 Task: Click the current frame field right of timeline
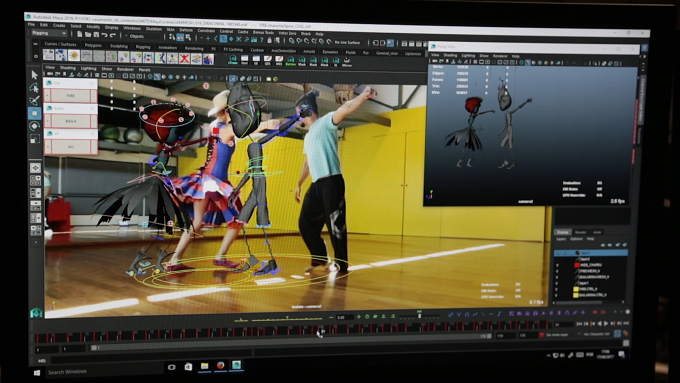(563, 324)
